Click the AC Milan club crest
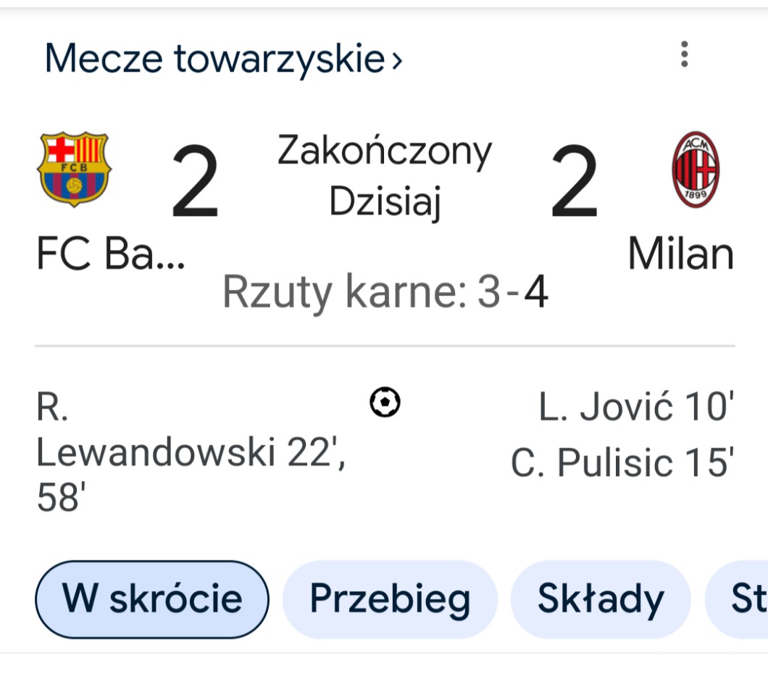 tap(696, 169)
